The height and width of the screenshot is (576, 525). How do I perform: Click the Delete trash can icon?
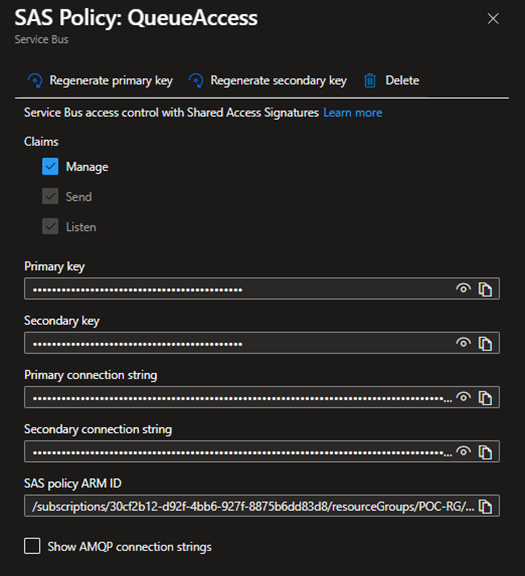[x=370, y=80]
